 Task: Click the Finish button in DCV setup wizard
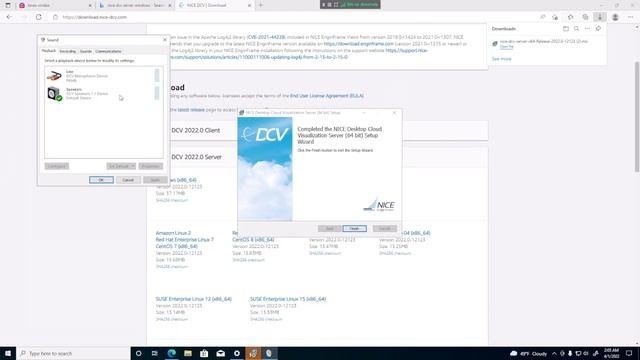tap(354, 229)
